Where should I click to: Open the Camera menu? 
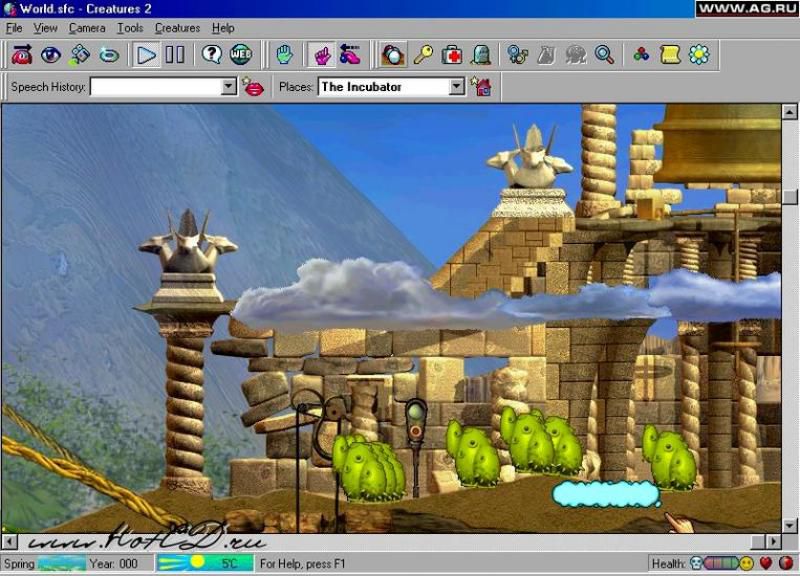87,28
